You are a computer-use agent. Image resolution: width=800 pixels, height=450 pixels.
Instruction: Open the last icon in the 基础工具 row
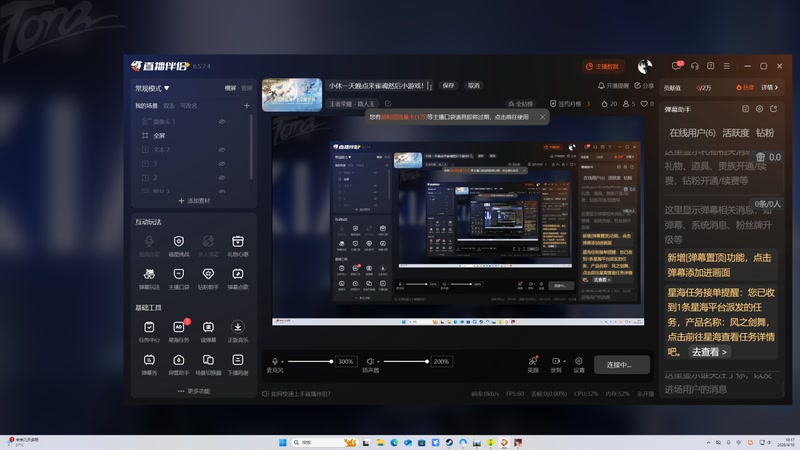tap(238, 364)
